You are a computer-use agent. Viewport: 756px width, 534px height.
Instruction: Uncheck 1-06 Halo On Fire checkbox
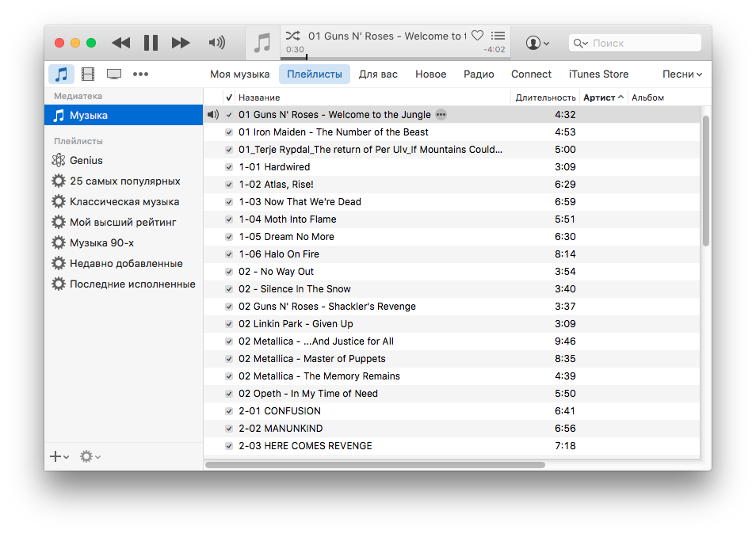click(x=229, y=254)
